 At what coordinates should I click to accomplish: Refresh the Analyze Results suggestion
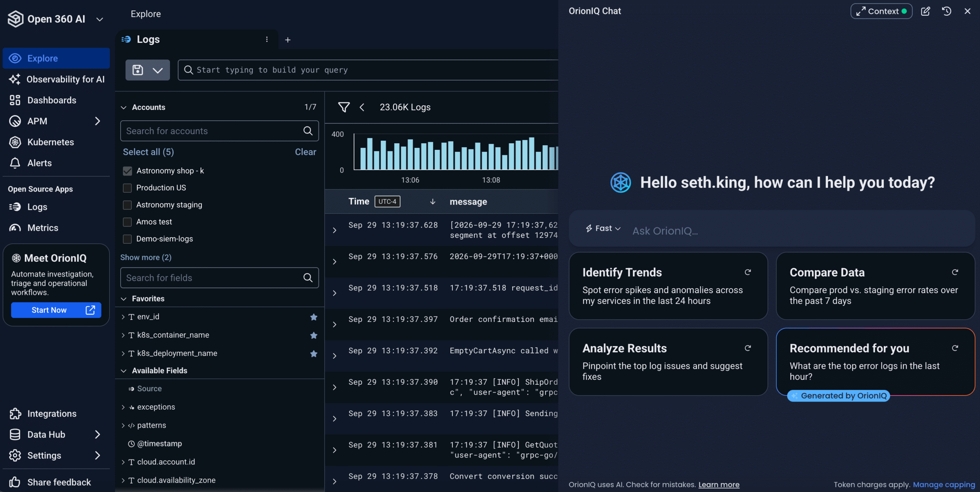[x=748, y=348]
